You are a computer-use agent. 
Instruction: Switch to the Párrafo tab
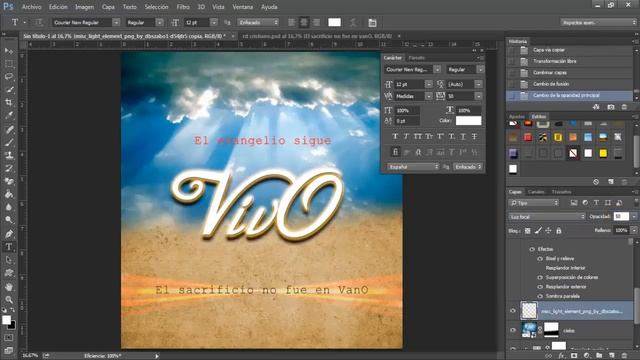click(x=417, y=58)
